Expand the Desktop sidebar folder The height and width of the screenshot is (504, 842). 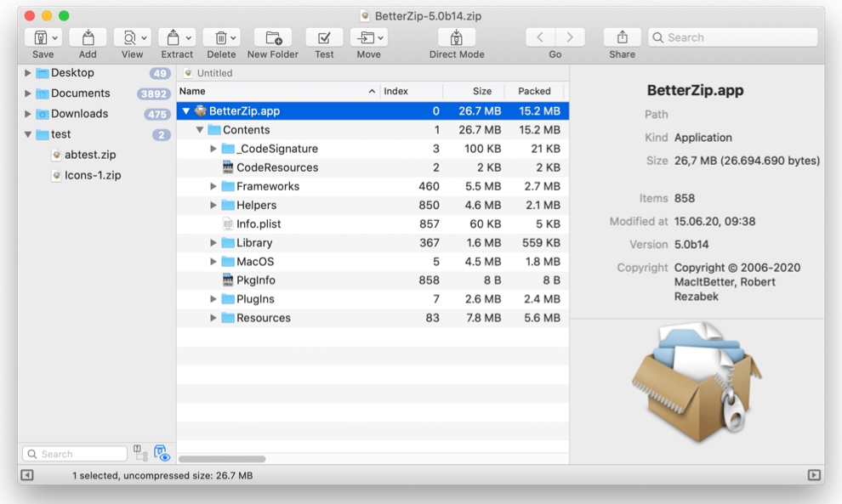27,72
